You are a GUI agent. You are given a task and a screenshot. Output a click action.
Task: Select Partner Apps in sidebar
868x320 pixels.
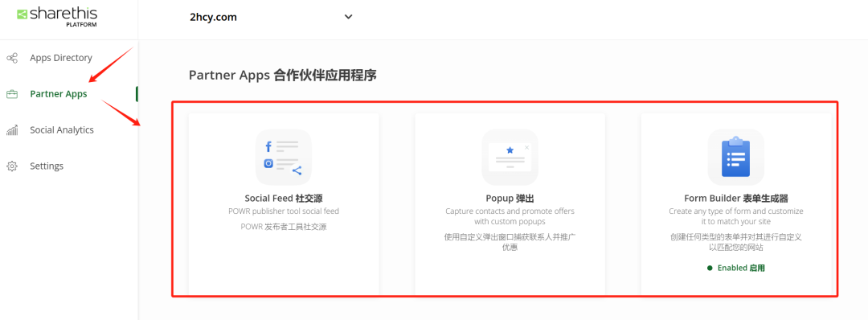tap(58, 94)
